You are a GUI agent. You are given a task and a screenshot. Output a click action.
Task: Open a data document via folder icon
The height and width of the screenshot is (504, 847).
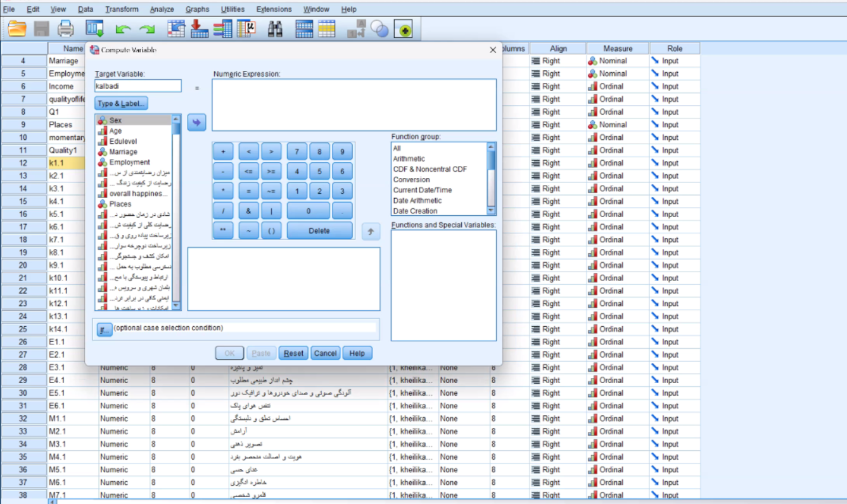17,29
